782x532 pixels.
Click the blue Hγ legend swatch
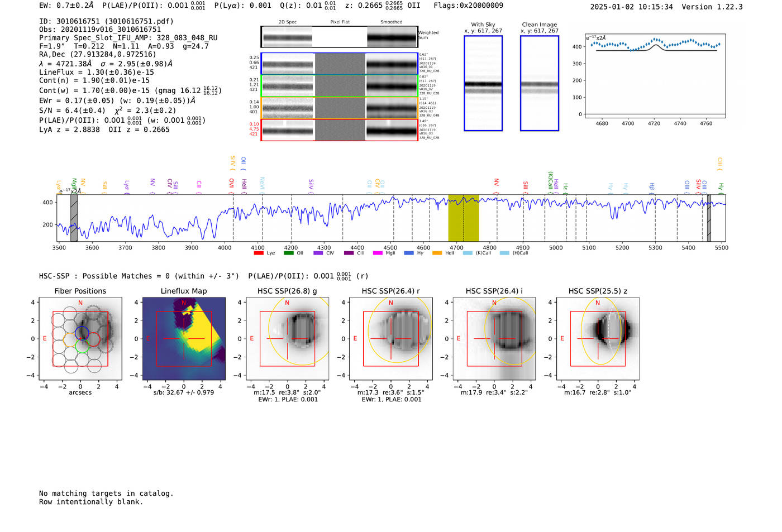409,253
